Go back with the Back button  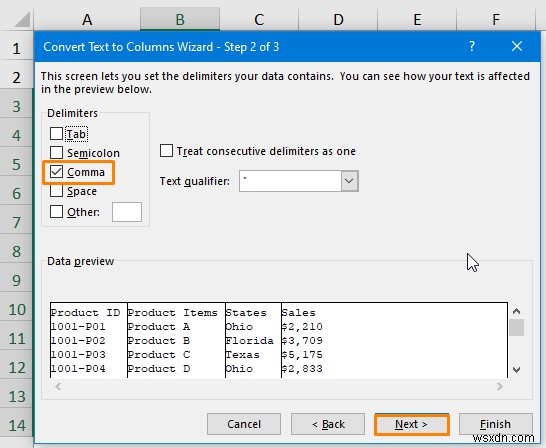328,424
